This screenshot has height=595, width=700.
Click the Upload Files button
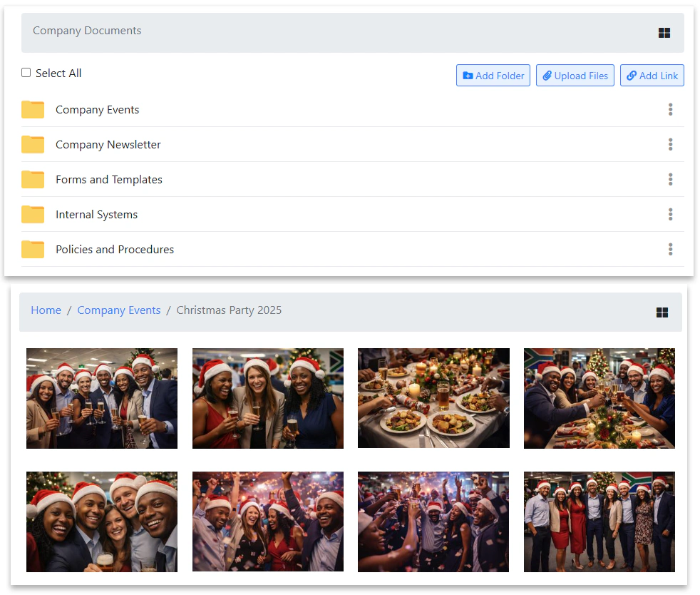(x=575, y=76)
